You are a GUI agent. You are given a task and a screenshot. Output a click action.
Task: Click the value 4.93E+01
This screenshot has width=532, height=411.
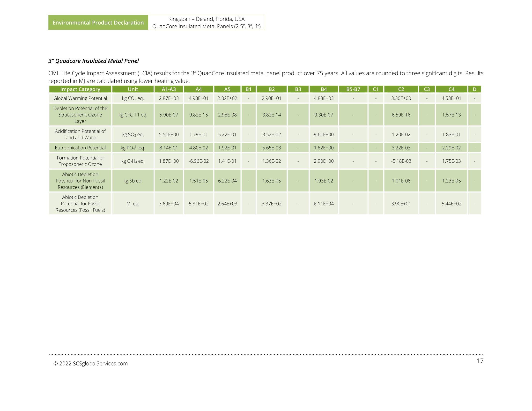[x=199, y=98]
